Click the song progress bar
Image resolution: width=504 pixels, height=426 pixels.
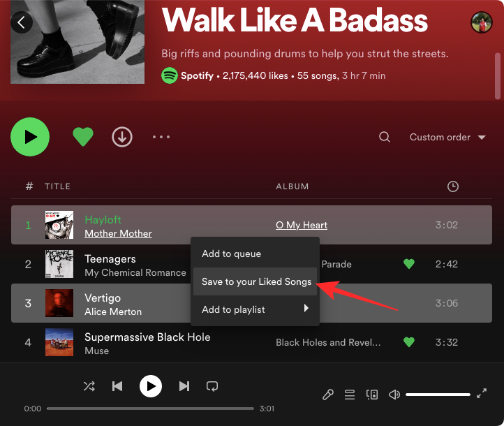tap(150, 409)
